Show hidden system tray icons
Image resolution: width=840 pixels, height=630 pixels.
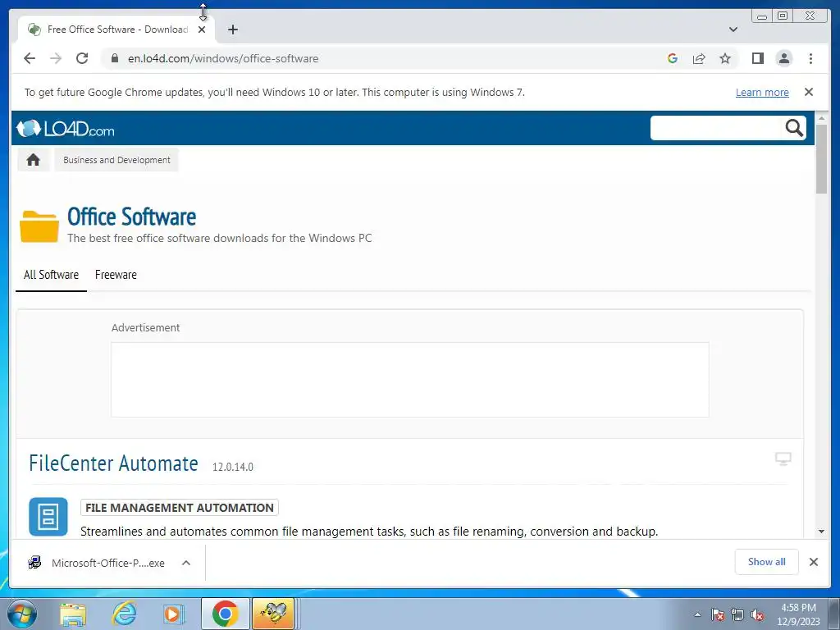pos(697,614)
